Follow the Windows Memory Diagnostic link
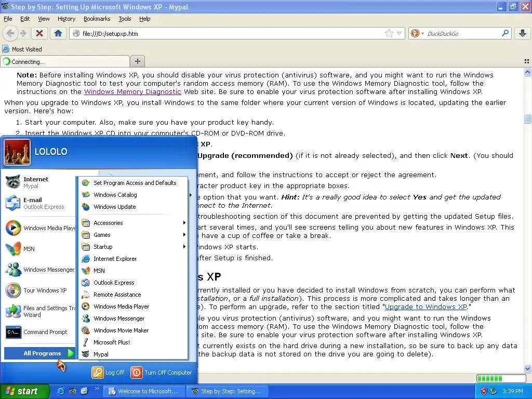 click(x=132, y=91)
